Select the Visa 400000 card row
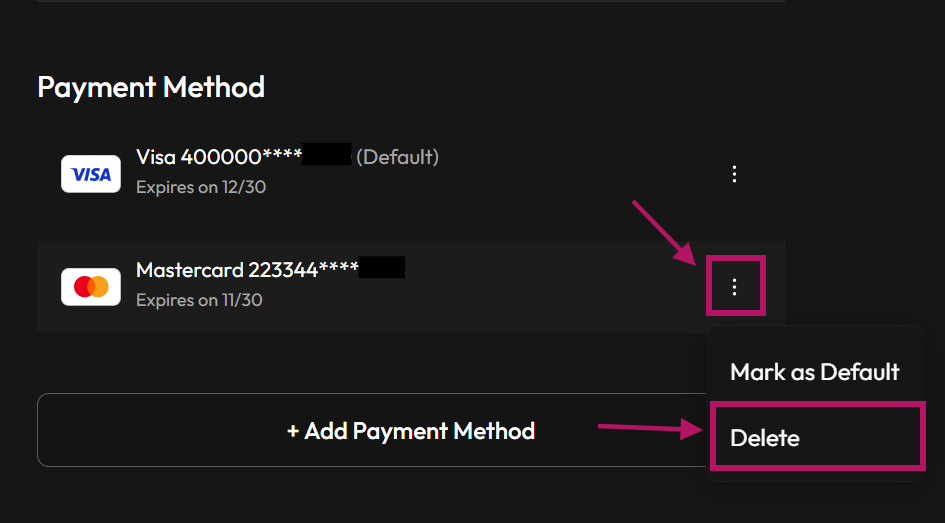The width and height of the screenshot is (945, 523). pos(411,174)
